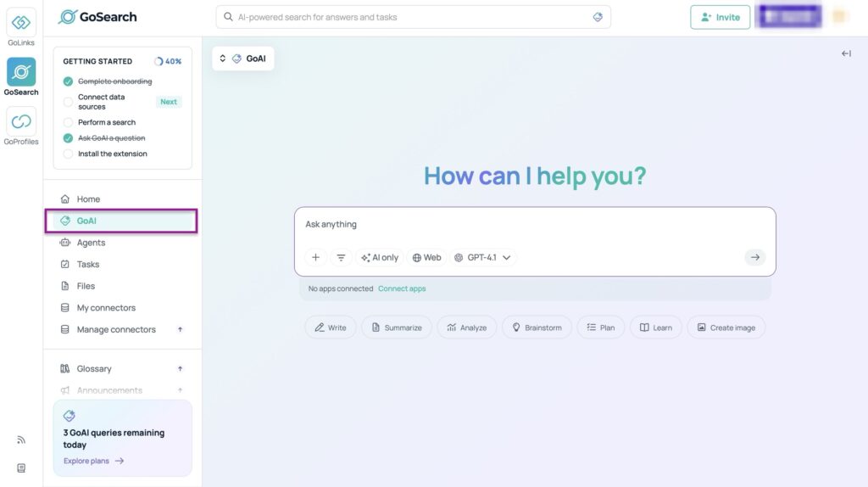
Task: Focus the Ask anything prompt field
Action: (535, 225)
